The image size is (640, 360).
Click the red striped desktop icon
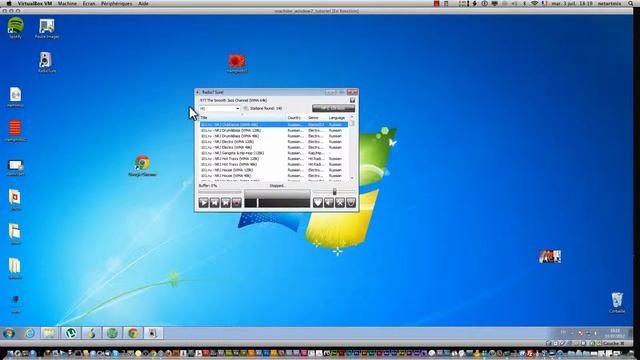coord(15,131)
